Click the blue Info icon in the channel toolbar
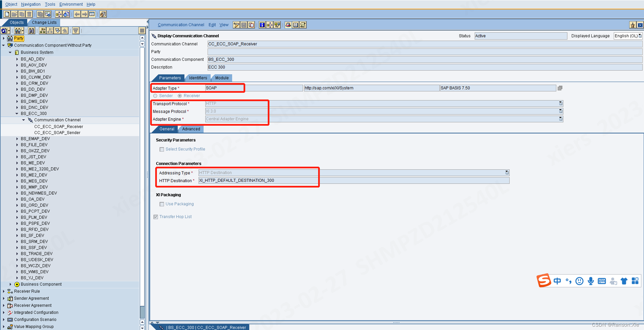644x330 pixels. tap(262, 25)
